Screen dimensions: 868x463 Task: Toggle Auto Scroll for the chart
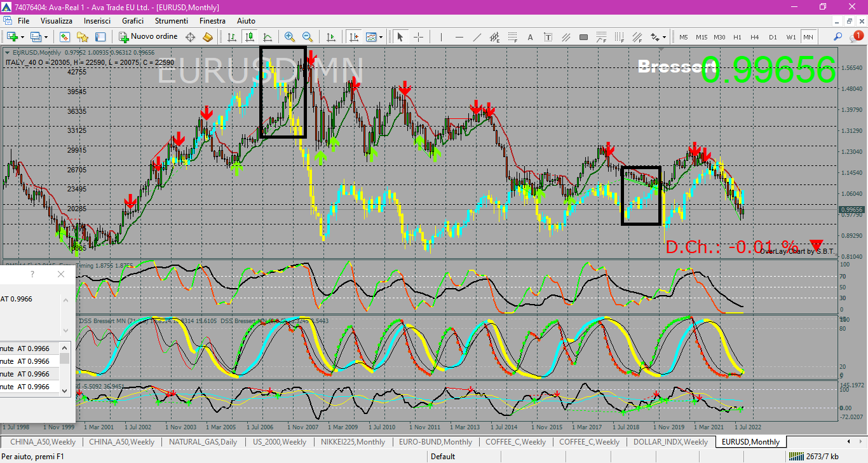(331, 37)
